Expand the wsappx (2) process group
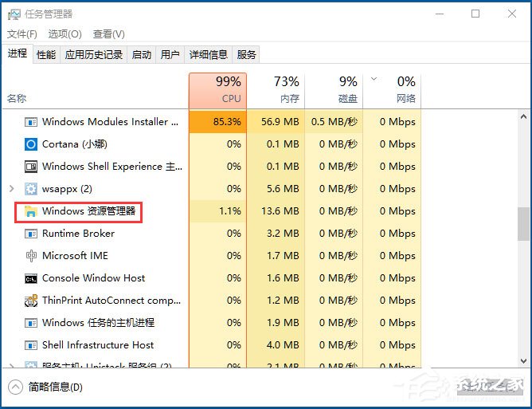Screen dimensions: 532x409 10,189
